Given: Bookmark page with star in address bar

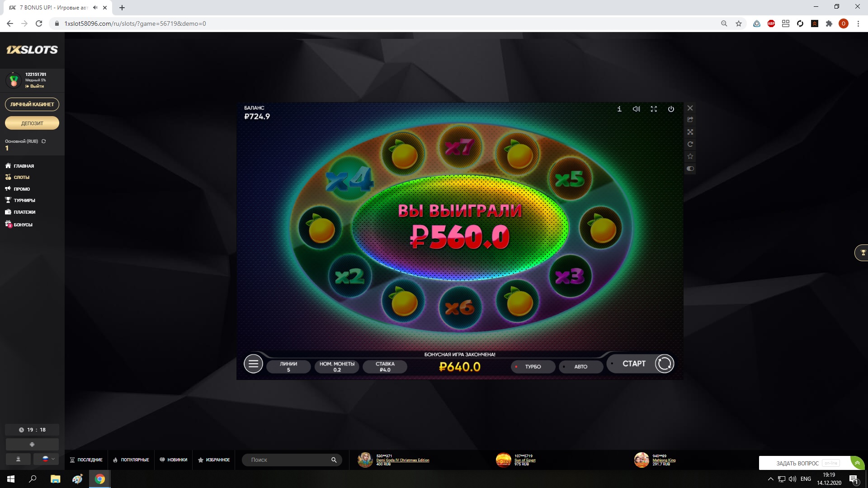Looking at the screenshot, I should [x=739, y=23].
